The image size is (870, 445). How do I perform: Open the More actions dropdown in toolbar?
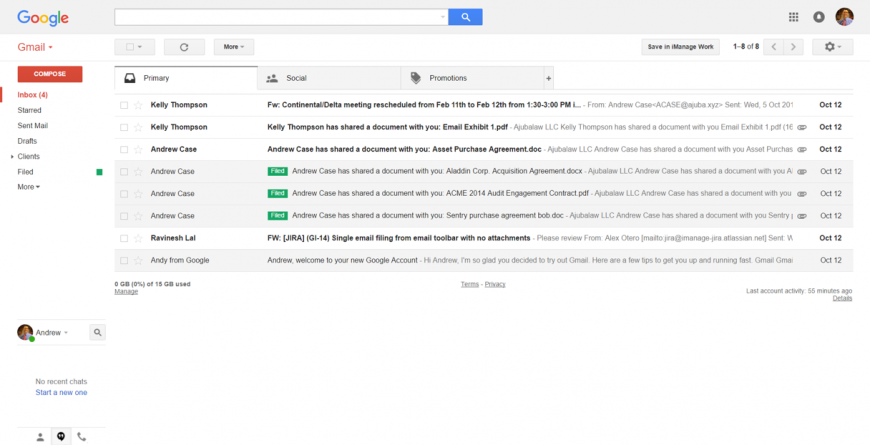click(234, 47)
